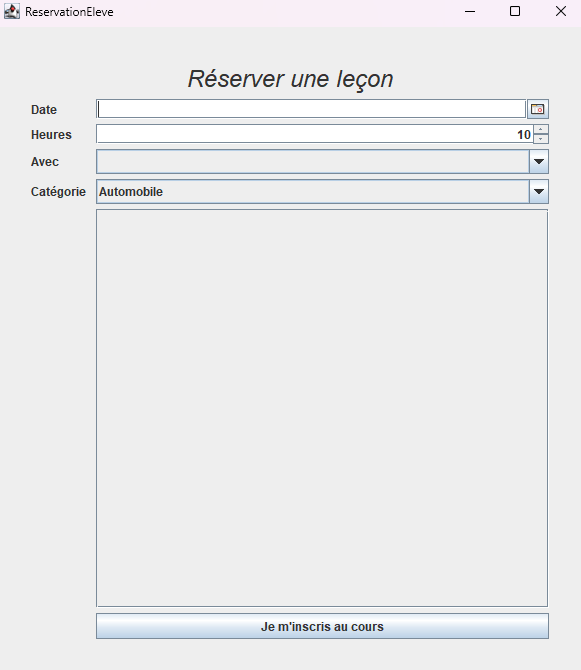581x670 pixels.
Task: Open the calendar date picker icon
Action: pyautogui.click(x=538, y=109)
